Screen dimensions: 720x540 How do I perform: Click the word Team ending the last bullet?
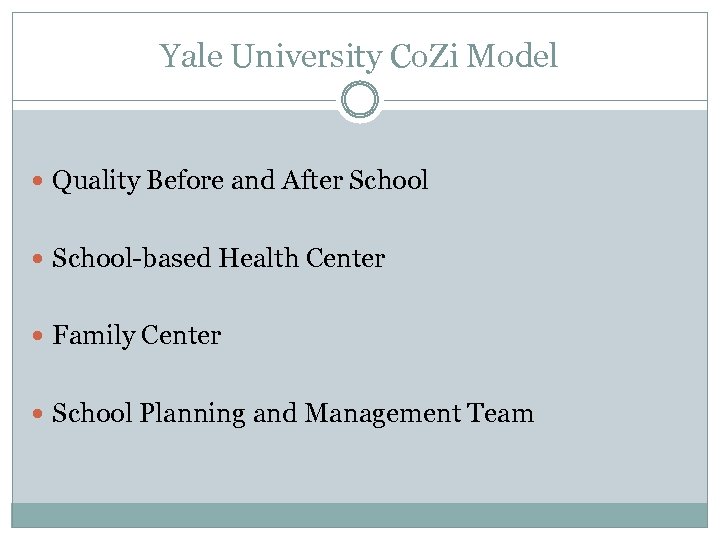pos(501,413)
